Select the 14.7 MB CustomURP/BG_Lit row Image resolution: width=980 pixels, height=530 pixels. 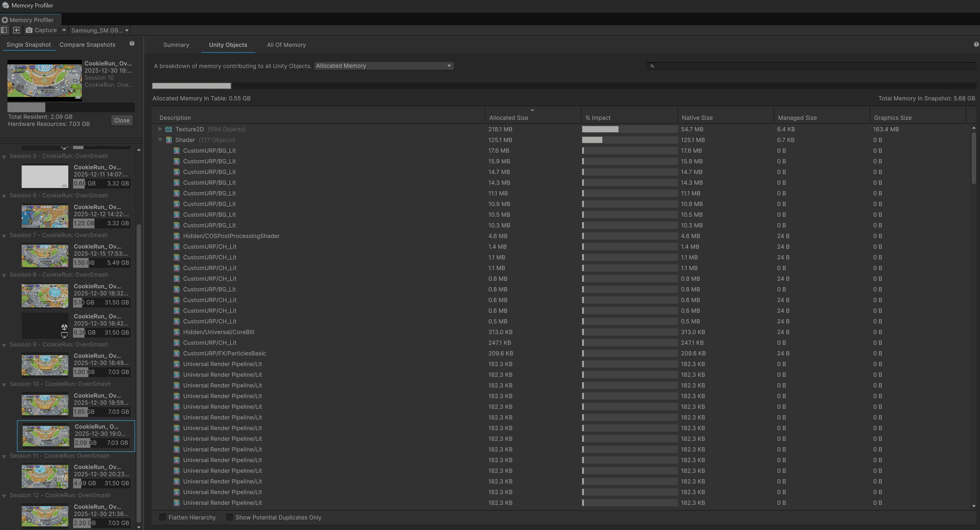561,172
